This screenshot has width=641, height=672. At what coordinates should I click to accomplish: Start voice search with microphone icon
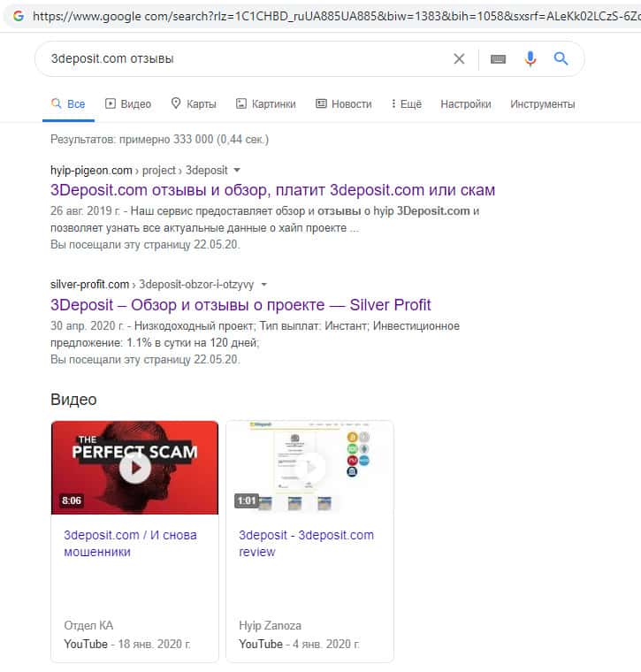530,58
